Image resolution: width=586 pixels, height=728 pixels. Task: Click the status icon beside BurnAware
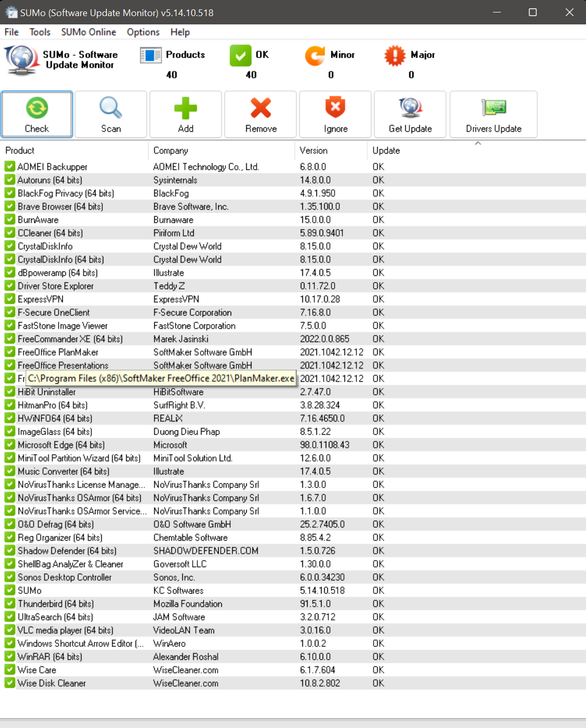[10, 220]
